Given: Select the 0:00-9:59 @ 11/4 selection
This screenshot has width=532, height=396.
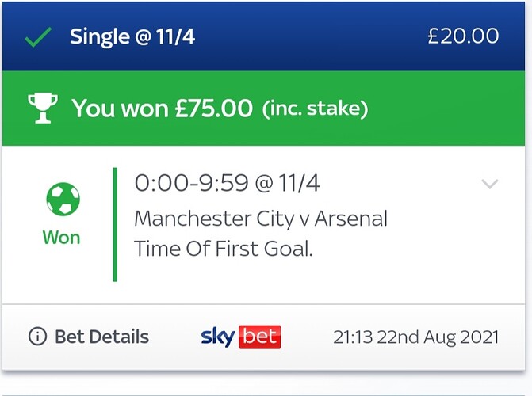Looking at the screenshot, I should coord(227,184).
